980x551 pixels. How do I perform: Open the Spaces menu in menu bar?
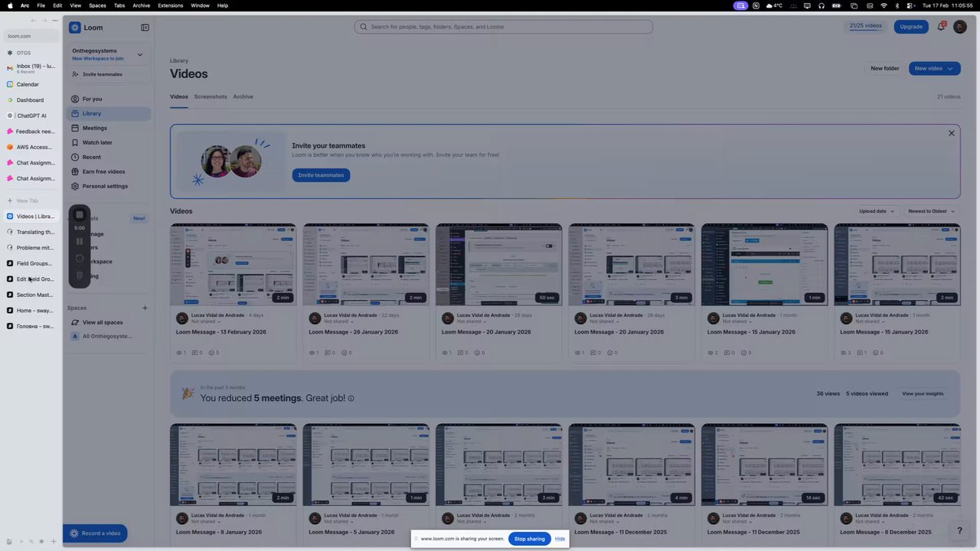tap(97, 5)
